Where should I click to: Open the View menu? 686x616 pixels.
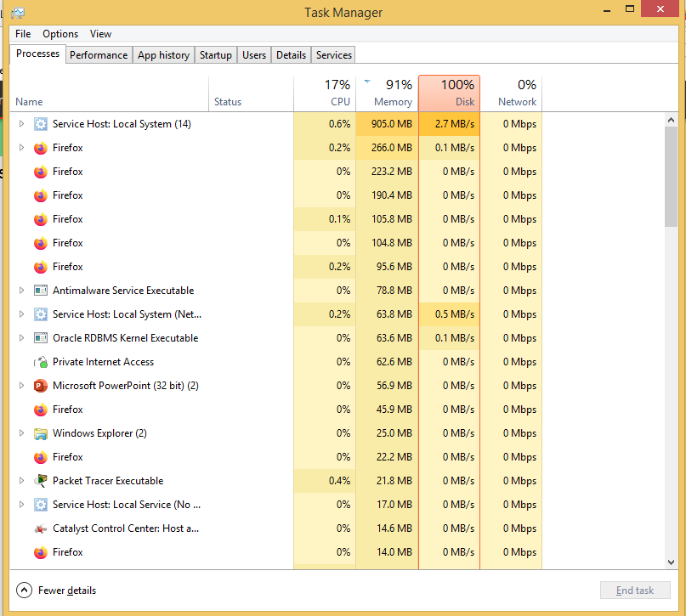pyautogui.click(x=100, y=34)
